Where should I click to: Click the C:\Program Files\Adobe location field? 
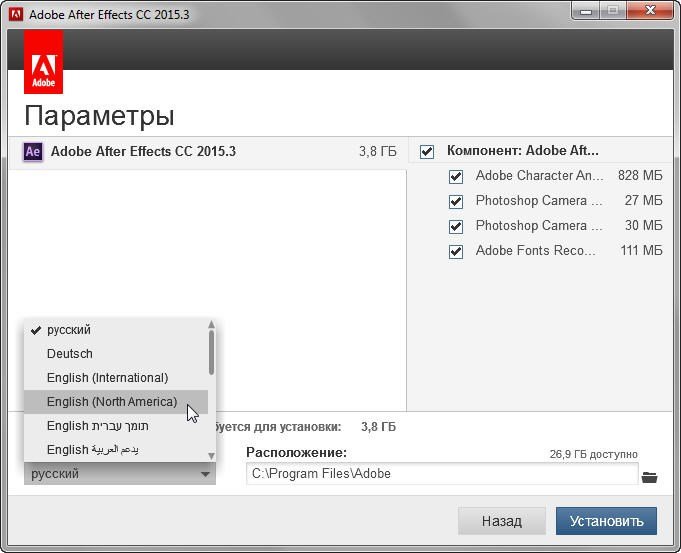click(442, 474)
